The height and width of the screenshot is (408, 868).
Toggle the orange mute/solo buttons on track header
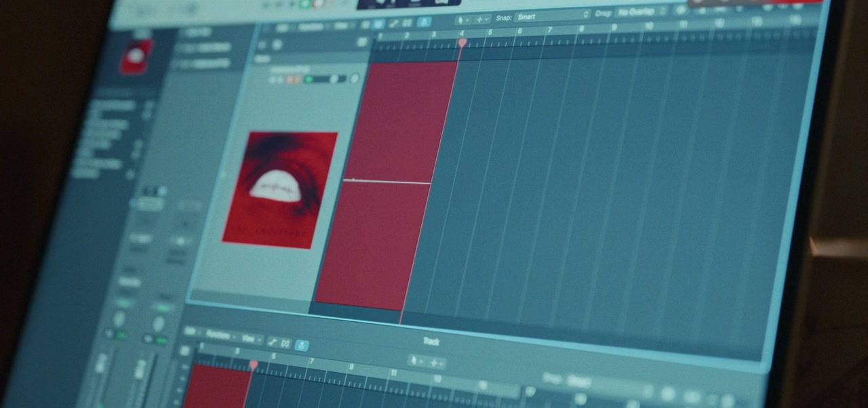pos(293,80)
